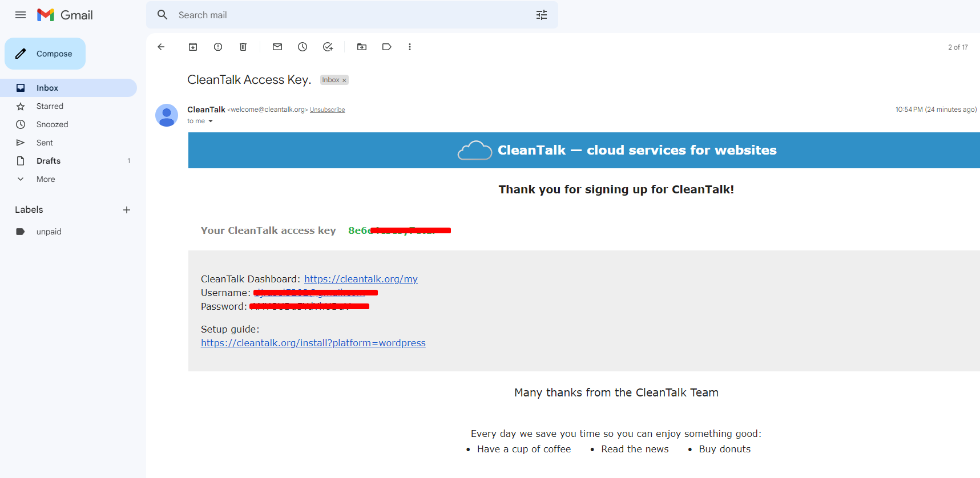
Task: Open the WordPress setup guide link
Action: pos(313,343)
